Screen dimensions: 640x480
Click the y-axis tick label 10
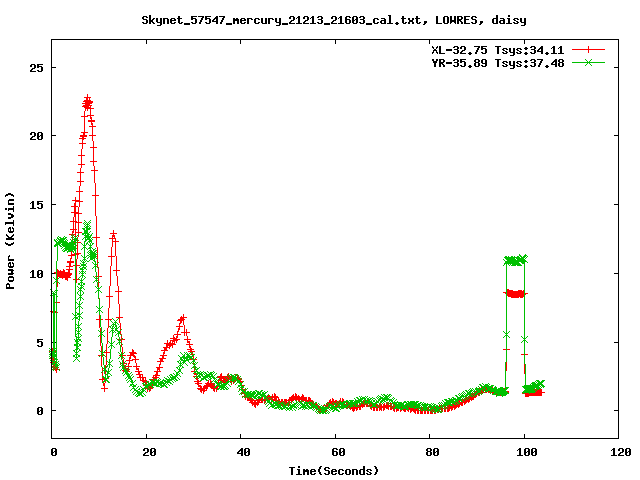pos(36,274)
